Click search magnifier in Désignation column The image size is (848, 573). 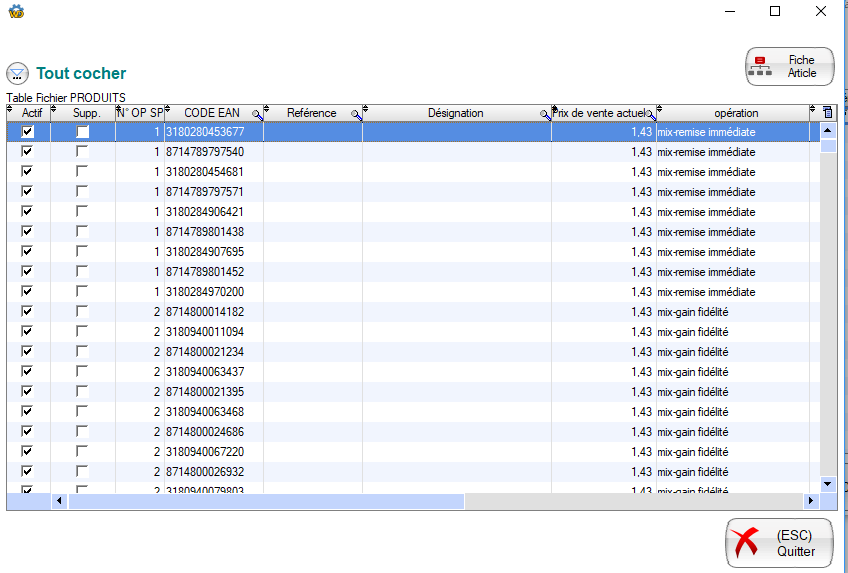545,115
